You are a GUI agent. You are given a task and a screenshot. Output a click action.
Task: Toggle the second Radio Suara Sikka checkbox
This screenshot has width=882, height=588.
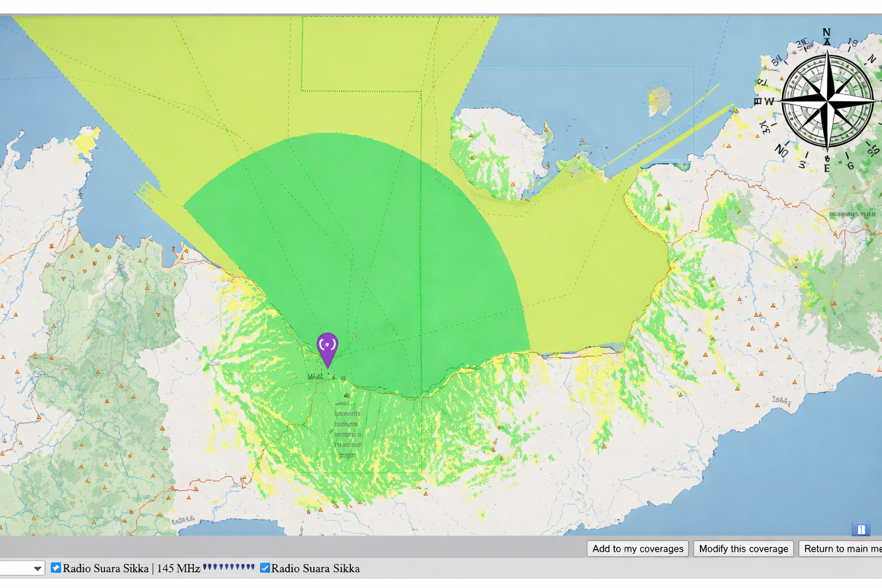(265, 568)
